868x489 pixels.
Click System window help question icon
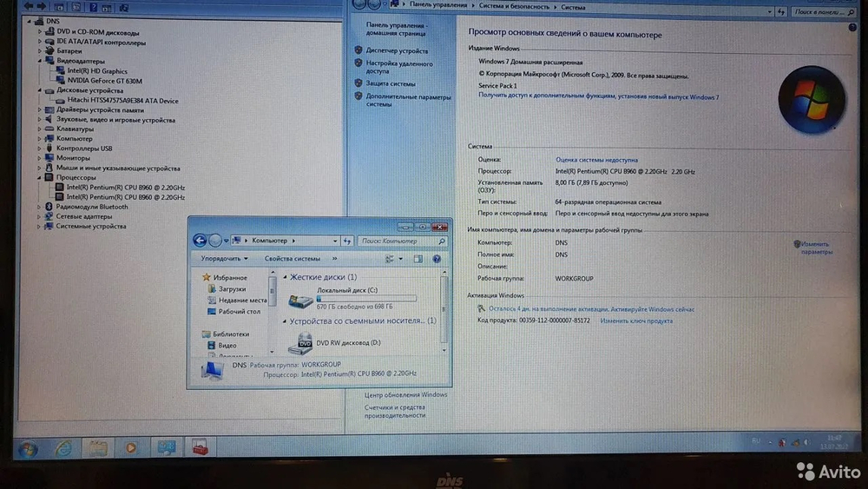tap(852, 28)
